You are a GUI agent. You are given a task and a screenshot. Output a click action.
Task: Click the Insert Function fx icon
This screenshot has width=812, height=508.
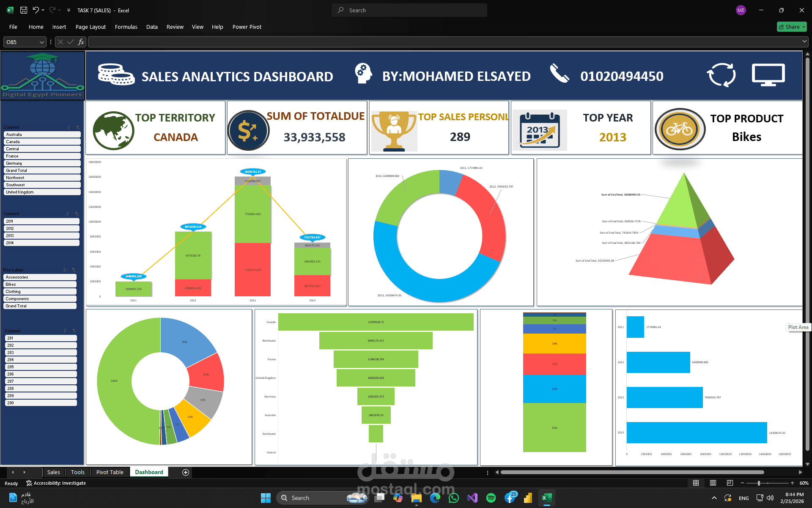click(81, 42)
